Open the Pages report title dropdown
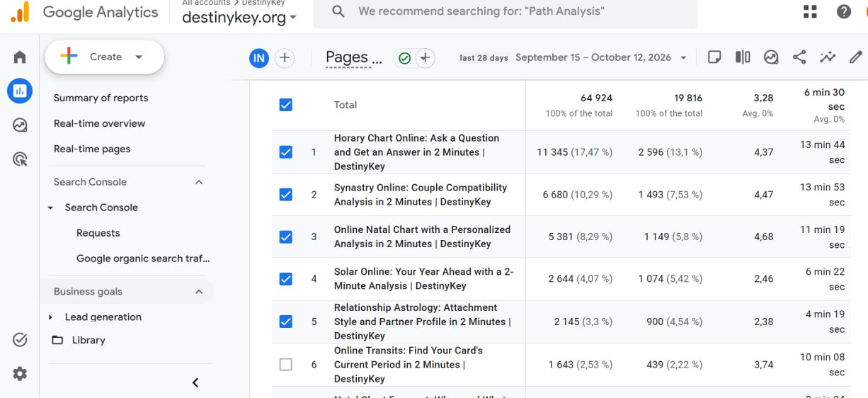 pos(354,58)
